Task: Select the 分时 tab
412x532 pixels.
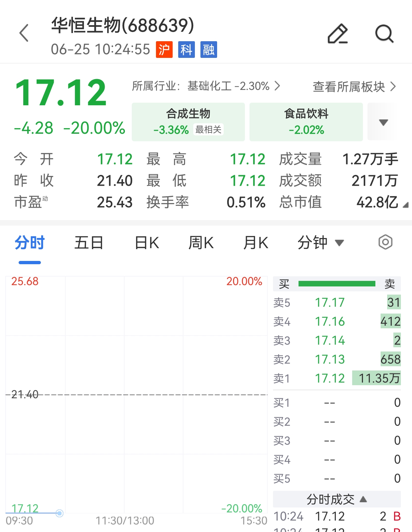Action: click(29, 243)
